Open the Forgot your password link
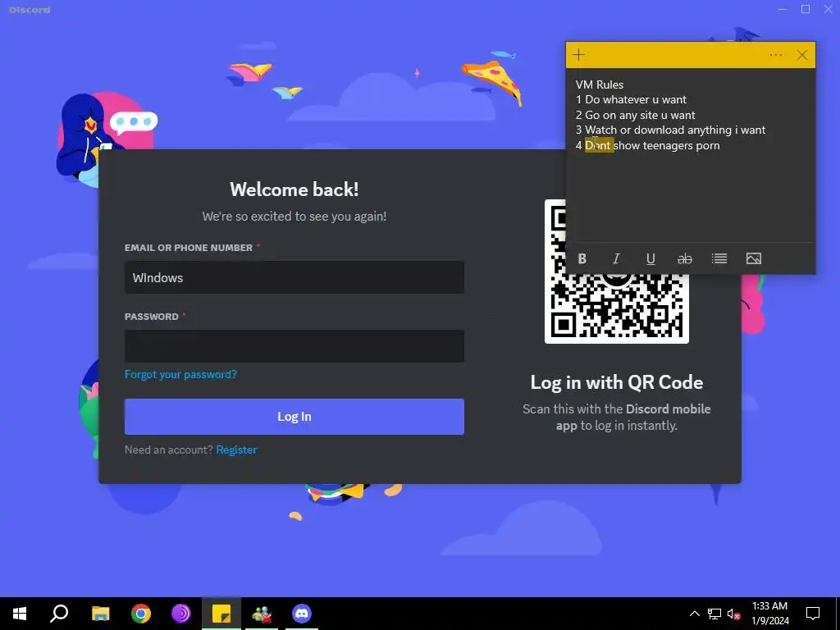840x630 pixels. (180, 374)
